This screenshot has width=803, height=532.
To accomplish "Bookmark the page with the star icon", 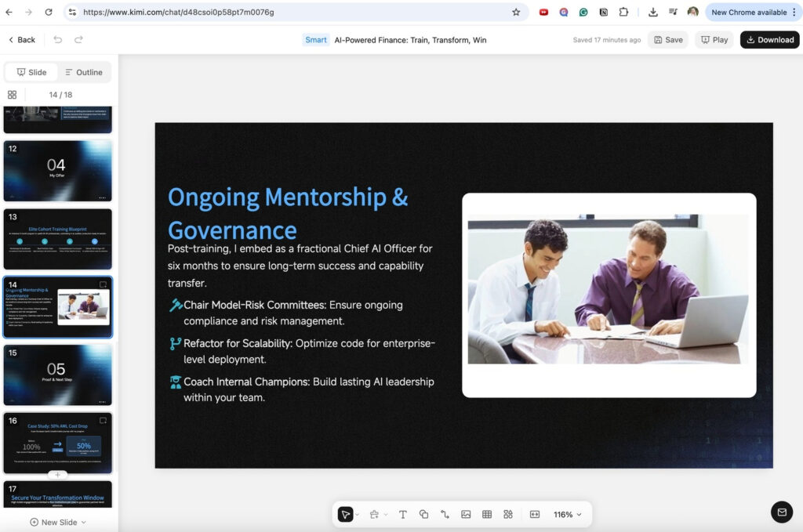I will [515, 13].
